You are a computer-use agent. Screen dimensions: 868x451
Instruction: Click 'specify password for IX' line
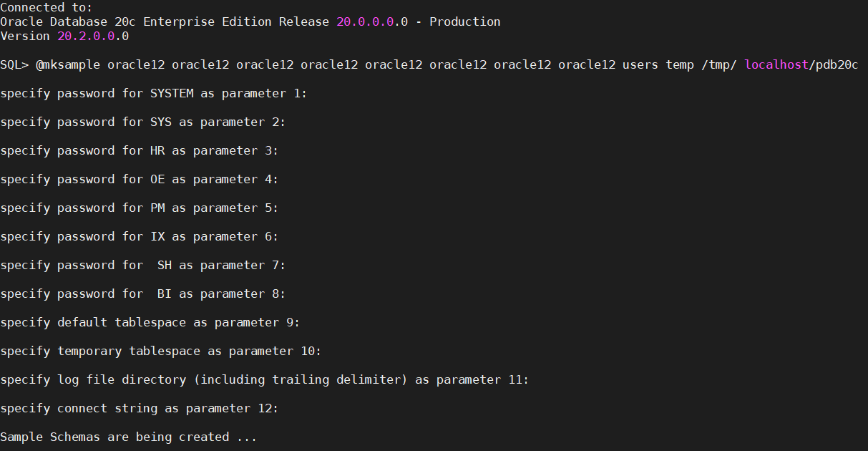point(140,237)
